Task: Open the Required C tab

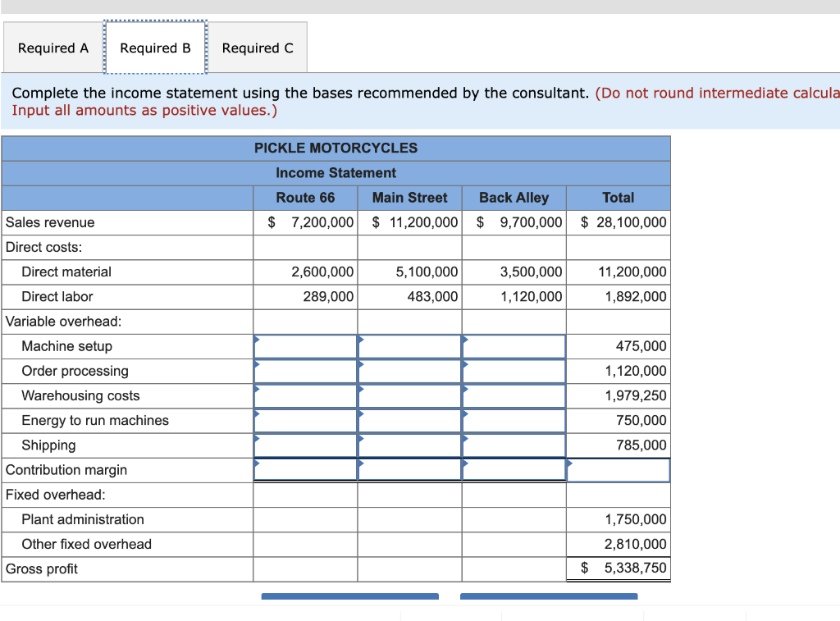Action: pyautogui.click(x=258, y=48)
